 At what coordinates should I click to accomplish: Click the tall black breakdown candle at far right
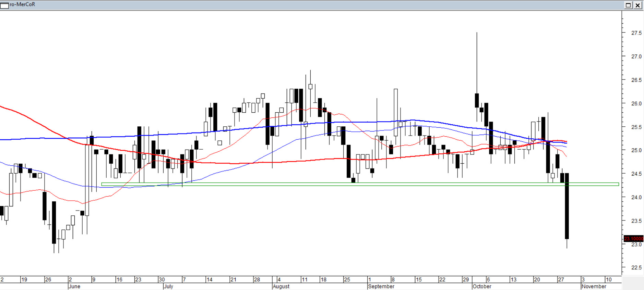point(567,205)
